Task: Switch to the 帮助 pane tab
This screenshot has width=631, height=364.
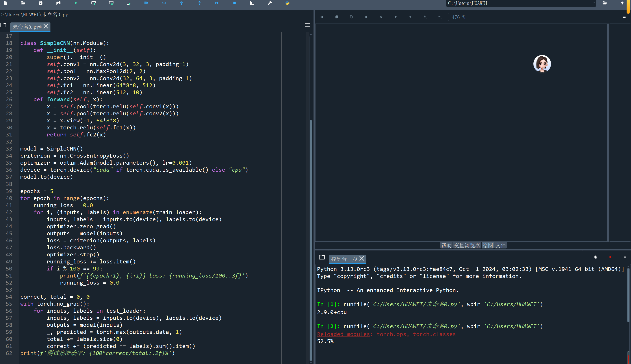Action: (x=446, y=245)
